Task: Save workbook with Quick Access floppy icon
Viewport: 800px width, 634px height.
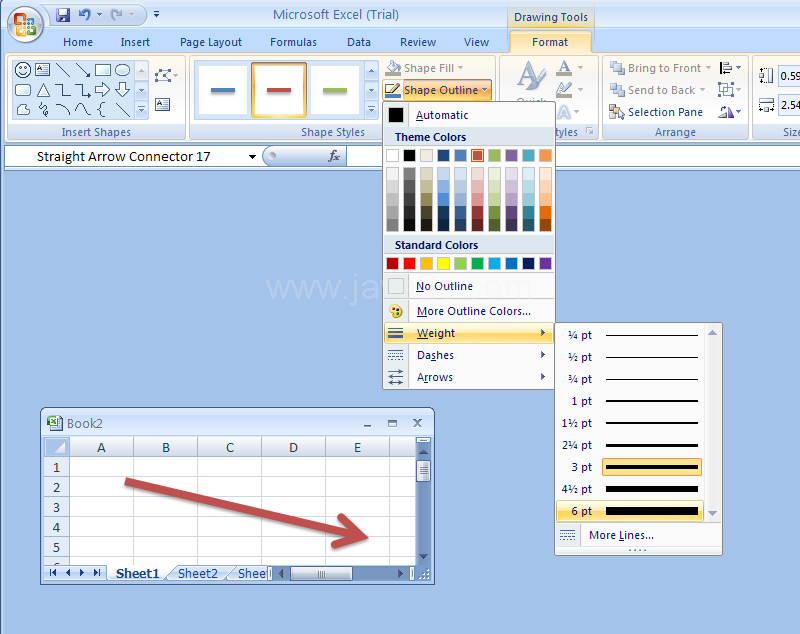Action: click(63, 15)
